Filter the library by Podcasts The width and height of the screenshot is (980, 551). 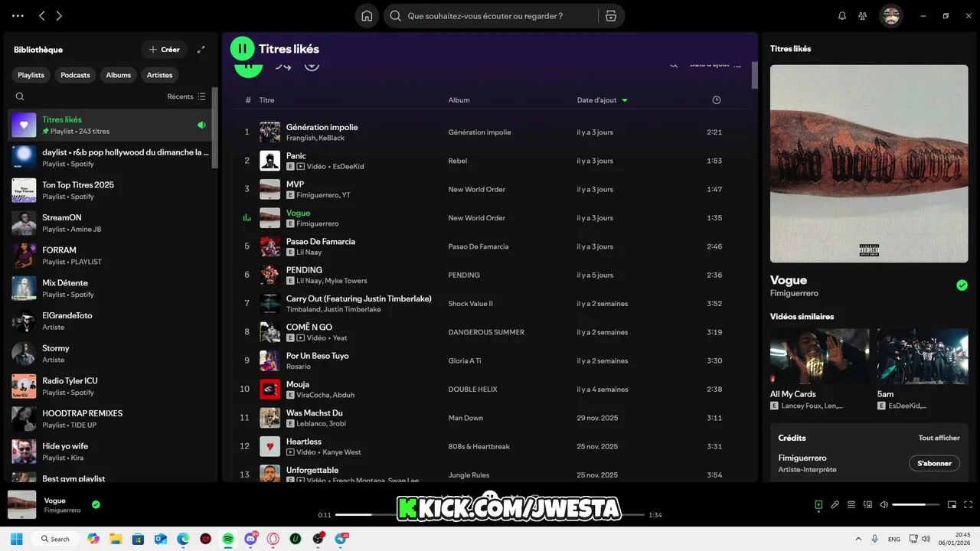point(75,75)
